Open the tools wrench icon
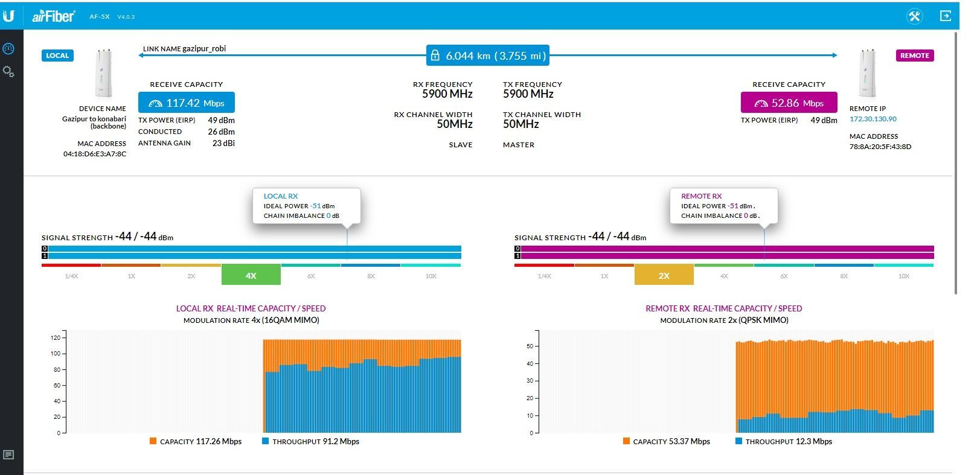980x475 pixels. pyautogui.click(x=914, y=16)
